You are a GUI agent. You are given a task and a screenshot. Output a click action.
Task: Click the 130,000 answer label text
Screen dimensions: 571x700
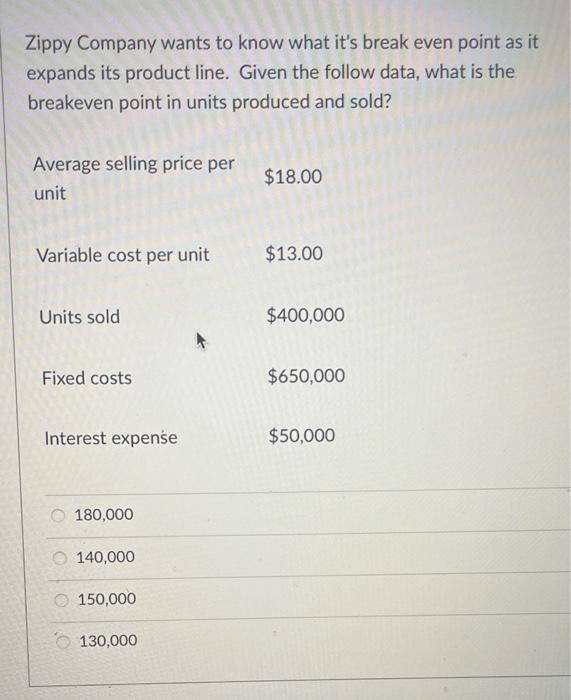point(108,641)
